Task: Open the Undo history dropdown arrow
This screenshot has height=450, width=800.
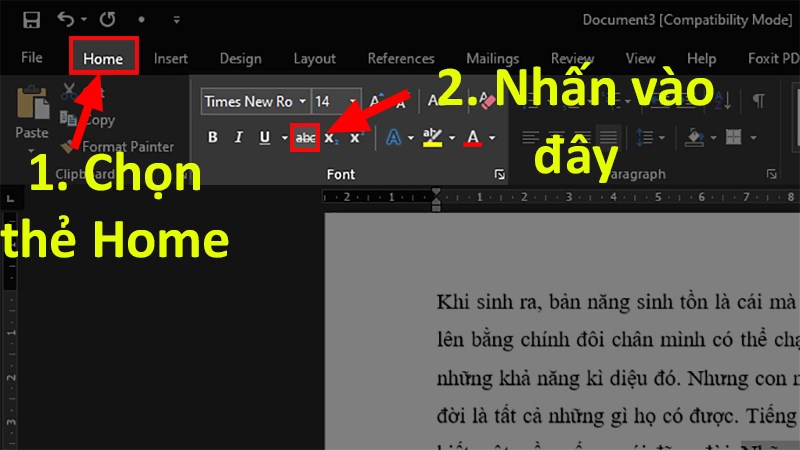Action: [84, 19]
